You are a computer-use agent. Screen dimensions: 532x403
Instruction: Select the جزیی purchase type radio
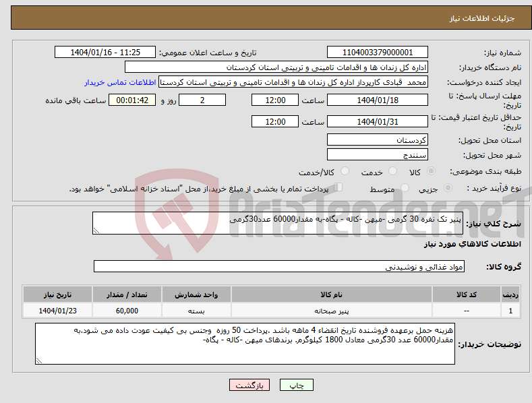[x=448, y=187]
